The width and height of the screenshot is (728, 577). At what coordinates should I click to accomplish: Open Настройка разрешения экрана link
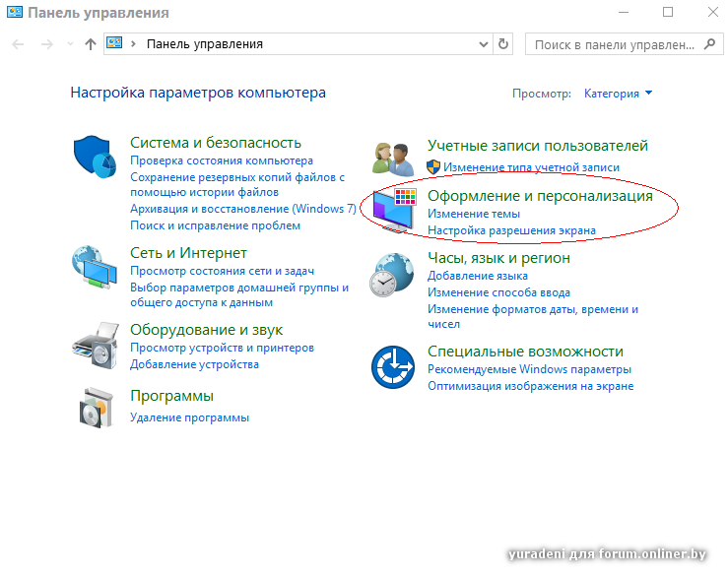(x=511, y=230)
